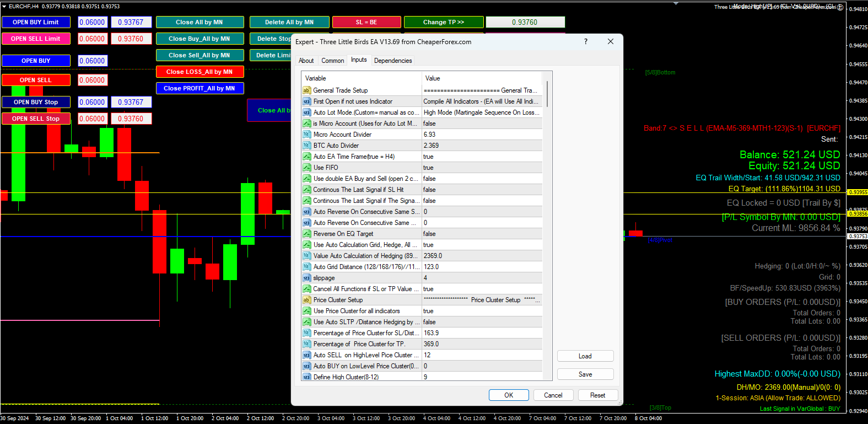
Task: Click icon beside First Open if not uses Indicator
Action: (307, 101)
